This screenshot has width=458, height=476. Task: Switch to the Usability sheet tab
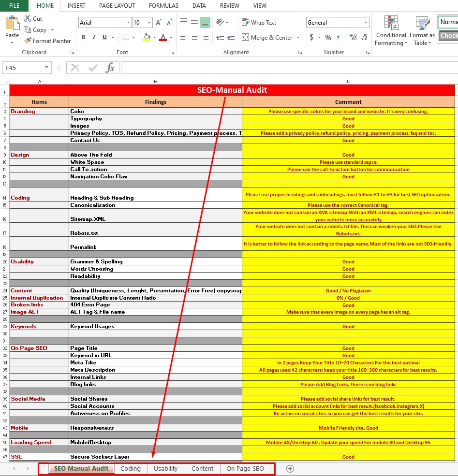point(165,469)
